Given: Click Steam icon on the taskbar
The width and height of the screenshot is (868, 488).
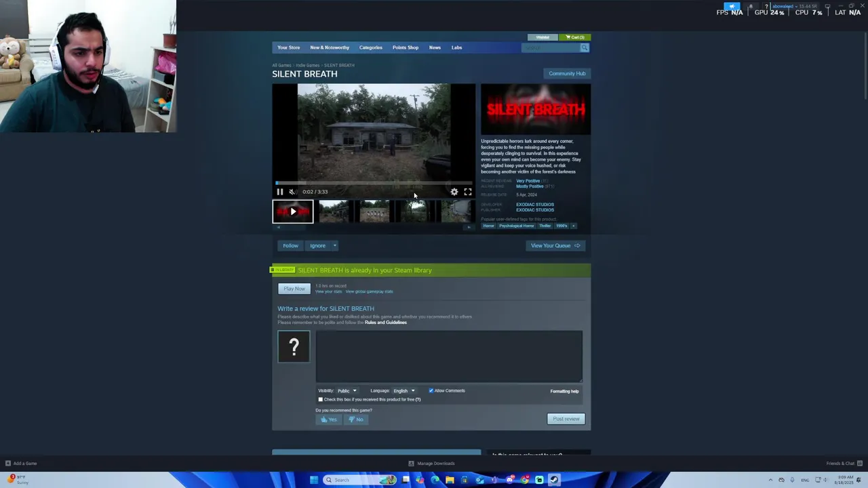Looking at the screenshot, I should click(x=554, y=480).
